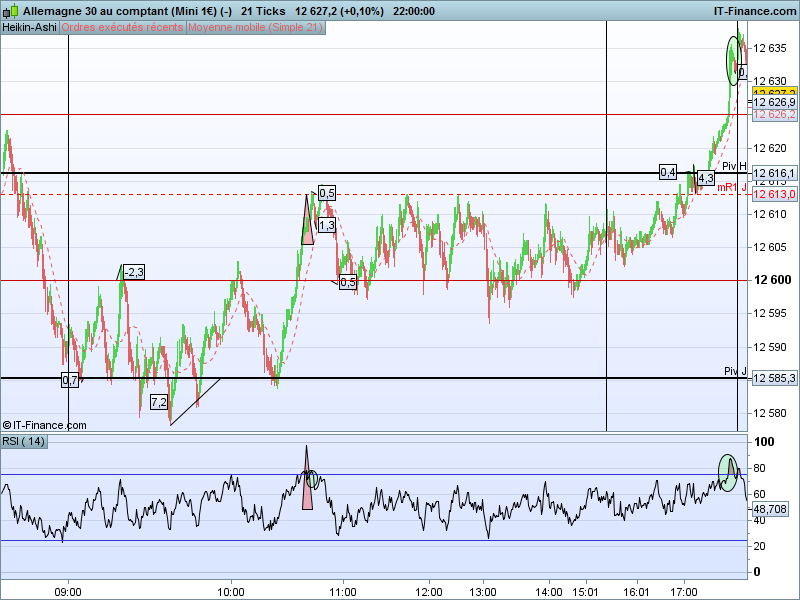The image size is (800, 600).
Task: Select the mR1 J resistance label
Action: pos(732,188)
